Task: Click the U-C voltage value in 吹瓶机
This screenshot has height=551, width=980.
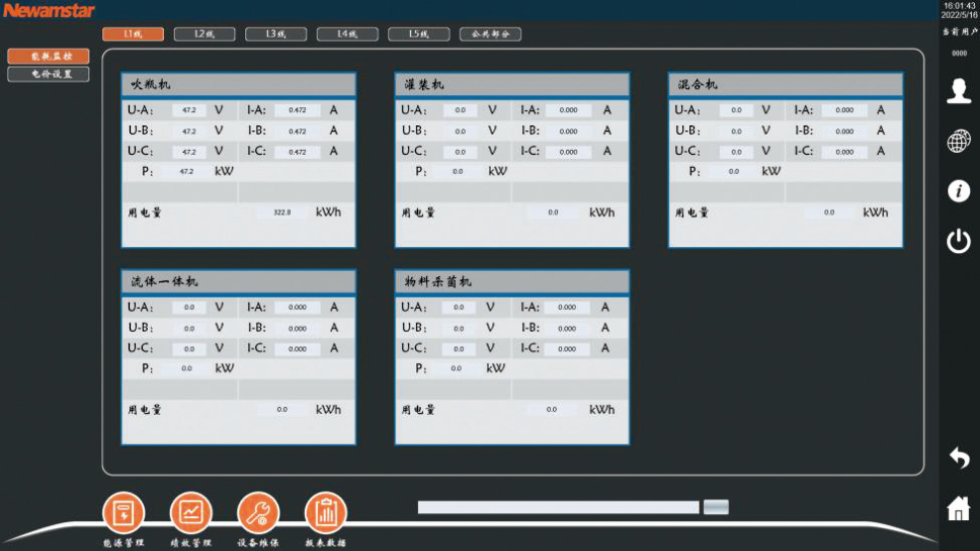Action: point(190,152)
